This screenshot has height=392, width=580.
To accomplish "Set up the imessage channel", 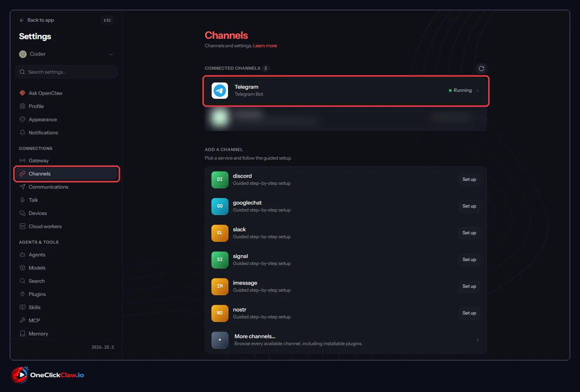I will coord(469,286).
